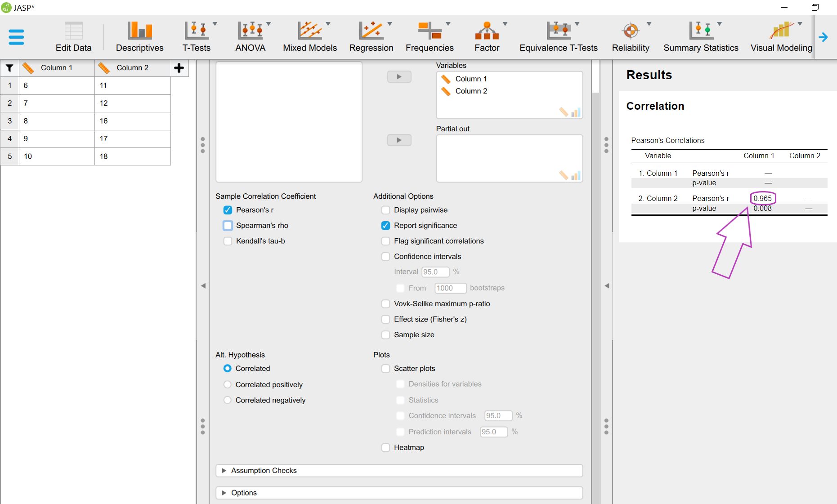
Task: Move variable to Partial out arrow
Action: pyautogui.click(x=399, y=140)
